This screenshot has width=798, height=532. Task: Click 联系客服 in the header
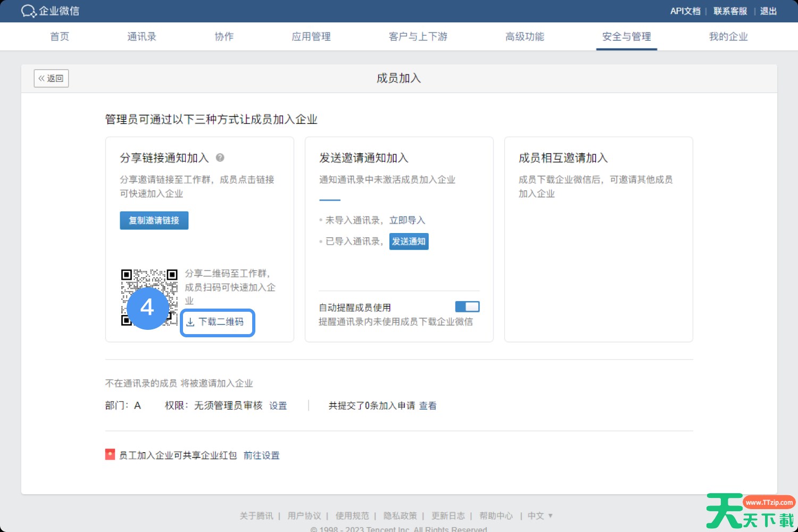(730, 11)
